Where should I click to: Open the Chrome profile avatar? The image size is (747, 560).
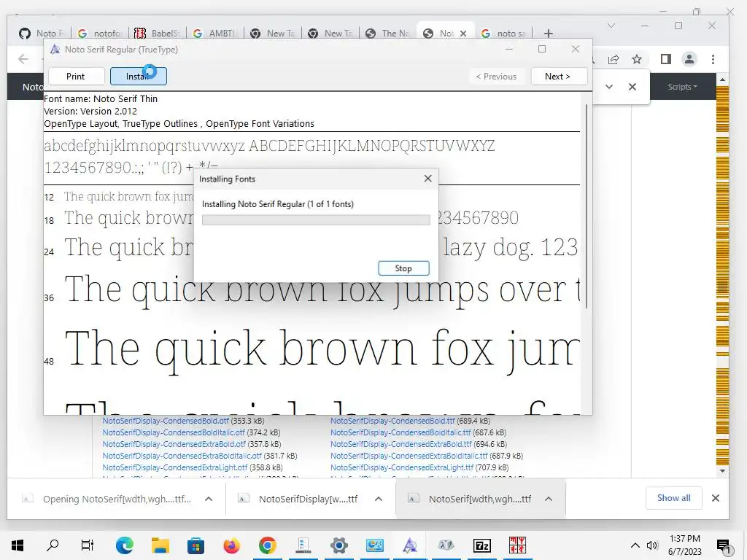(x=689, y=59)
